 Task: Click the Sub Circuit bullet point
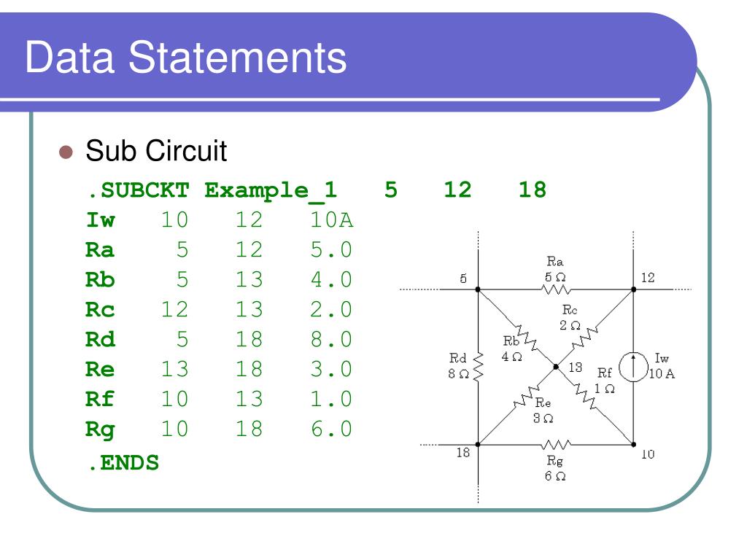coord(66,152)
